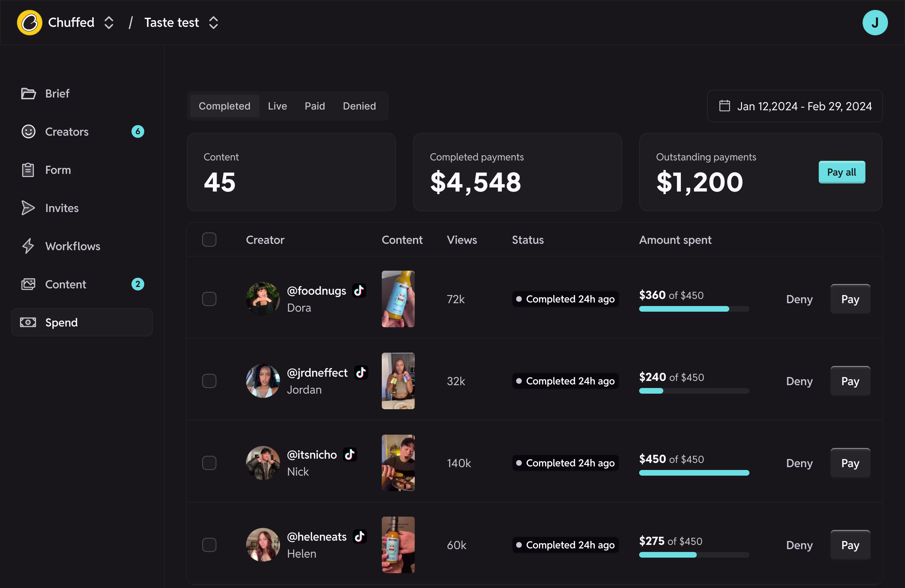
Task: Check the checkbox for @foodnugs row
Action: pyautogui.click(x=209, y=299)
